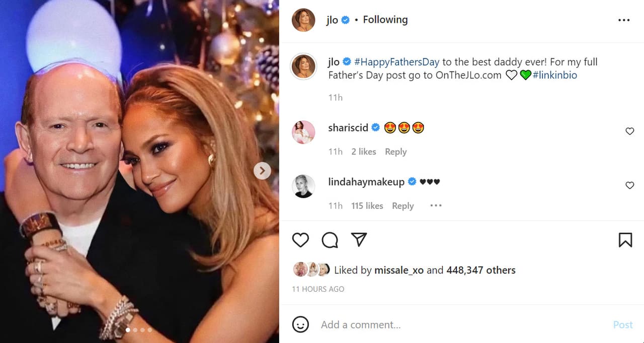View shariscid's profile avatar

tap(303, 132)
